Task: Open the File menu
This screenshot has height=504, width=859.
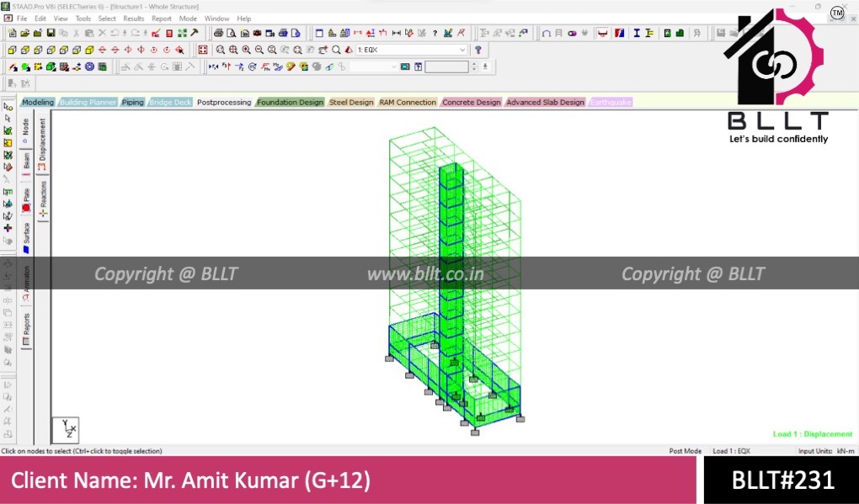Action: click(22, 19)
